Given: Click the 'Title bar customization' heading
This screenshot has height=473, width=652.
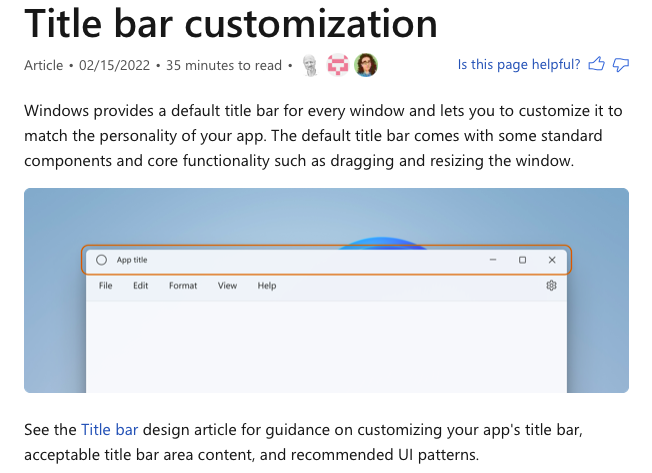Looking at the screenshot, I should (231, 23).
